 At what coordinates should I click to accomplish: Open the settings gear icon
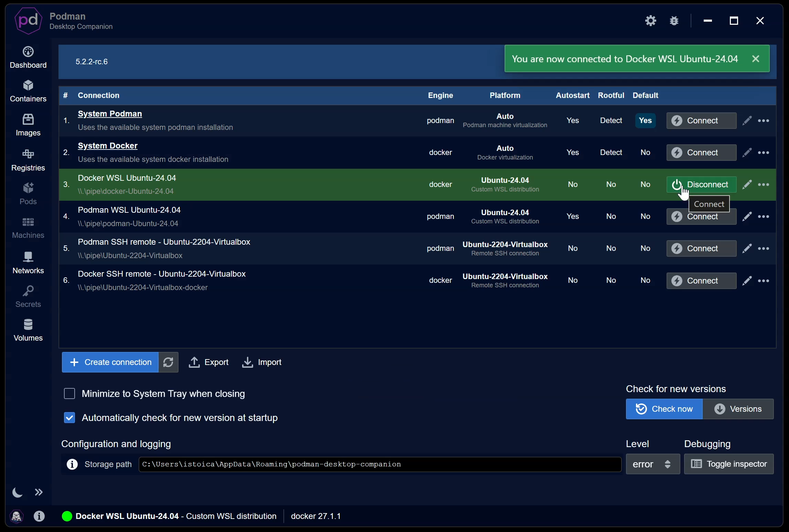pyautogui.click(x=650, y=21)
